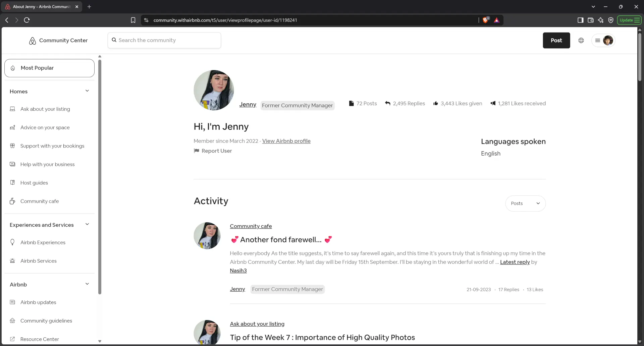Viewport: 644px width, 346px height.
Task: Open the Host guides section
Action: coord(34,183)
